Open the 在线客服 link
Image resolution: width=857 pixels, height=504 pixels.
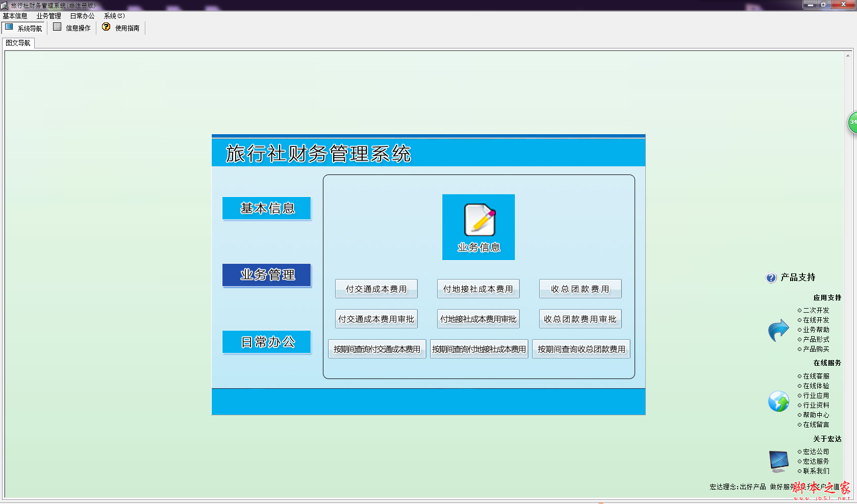[x=816, y=376]
